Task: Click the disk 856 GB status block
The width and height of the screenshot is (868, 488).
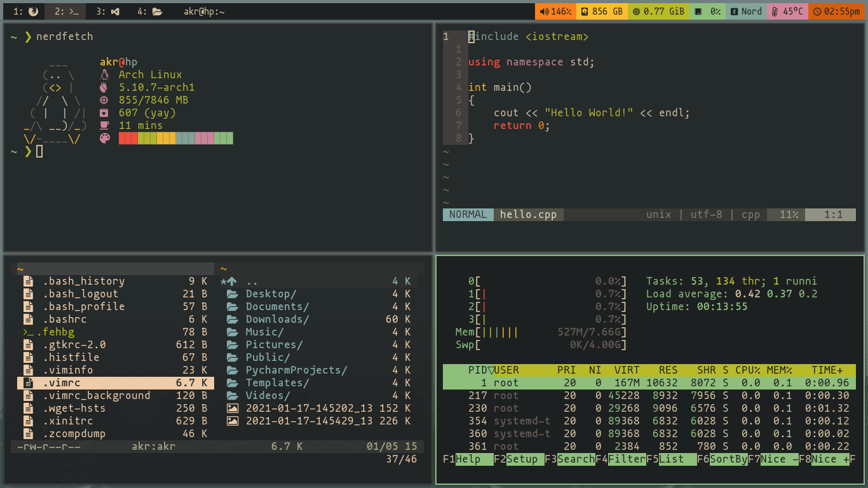Action: (602, 11)
